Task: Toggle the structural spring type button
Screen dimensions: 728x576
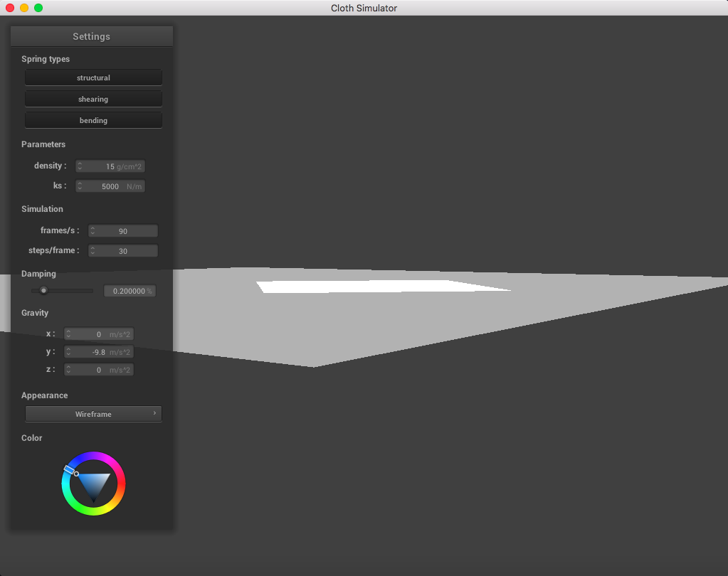Action: coord(93,78)
